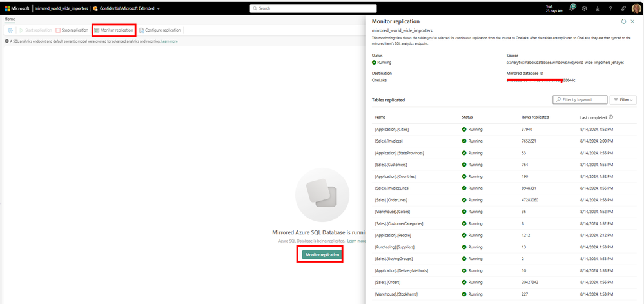Select the [Application].[DeliveryMethods] table name
The image size is (644, 304).
[x=402, y=270]
